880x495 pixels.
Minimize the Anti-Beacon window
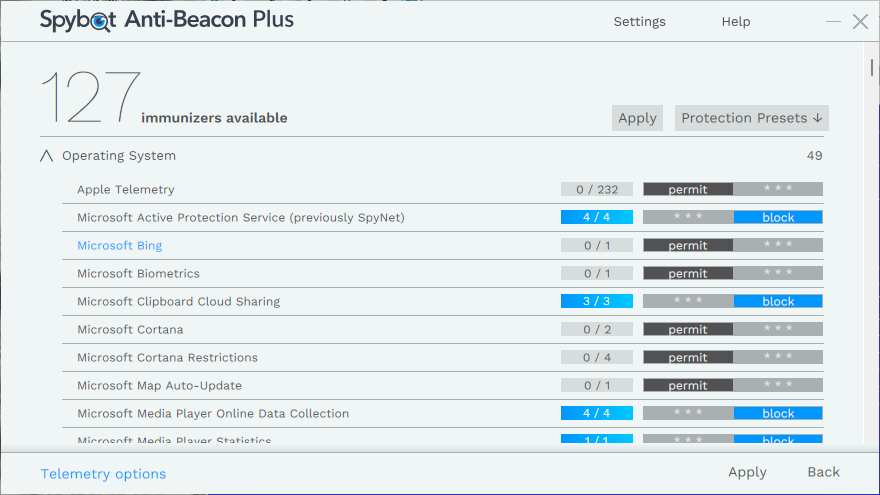833,21
